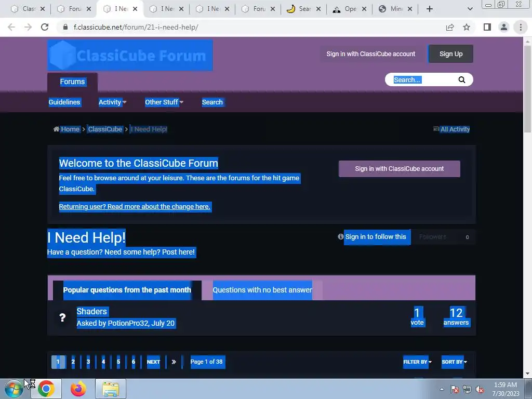532x399 pixels.
Task: Switch to Questions with no best answer tab
Action: click(x=262, y=290)
